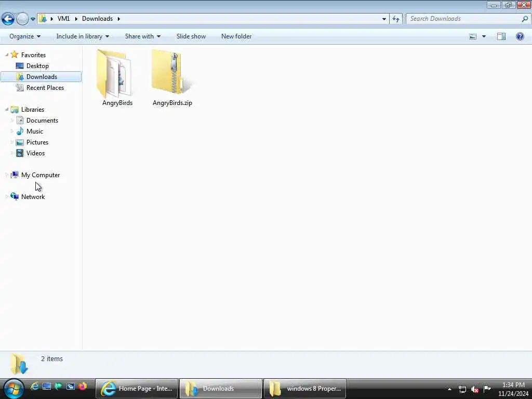The height and width of the screenshot is (399, 532).
Task: Click the Downloads folder icon in details pane
Action: [19, 364]
